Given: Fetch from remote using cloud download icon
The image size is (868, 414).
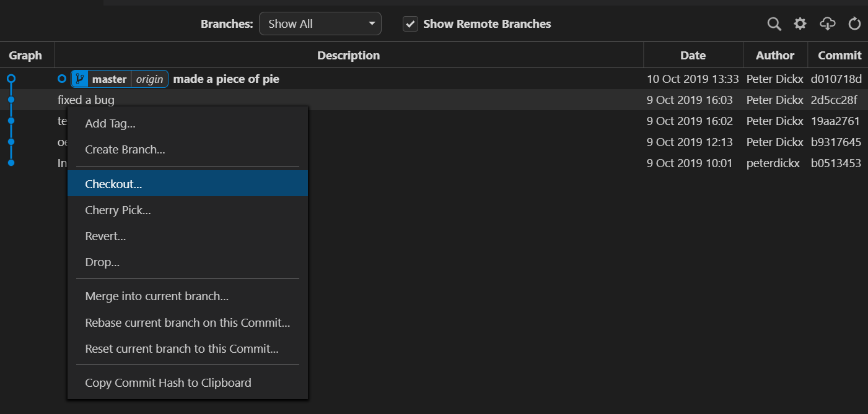Looking at the screenshot, I should coord(827,24).
